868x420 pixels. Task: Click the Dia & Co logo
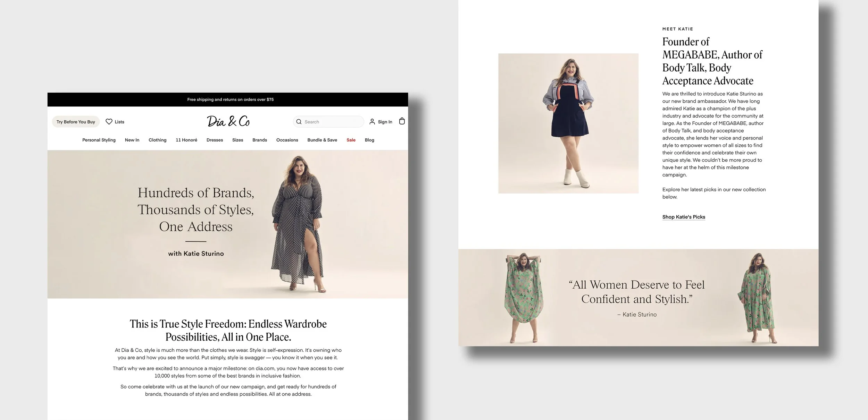[228, 121]
